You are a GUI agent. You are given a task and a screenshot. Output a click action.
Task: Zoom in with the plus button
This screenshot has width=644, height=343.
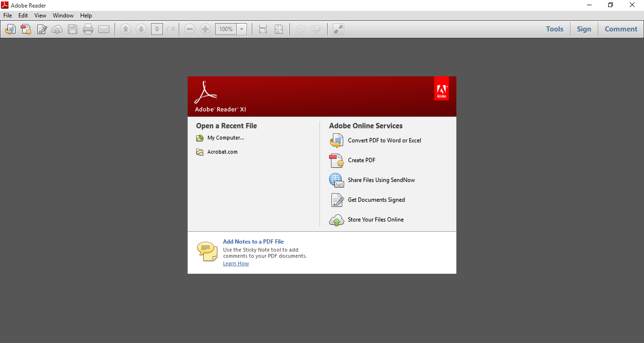tap(205, 29)
